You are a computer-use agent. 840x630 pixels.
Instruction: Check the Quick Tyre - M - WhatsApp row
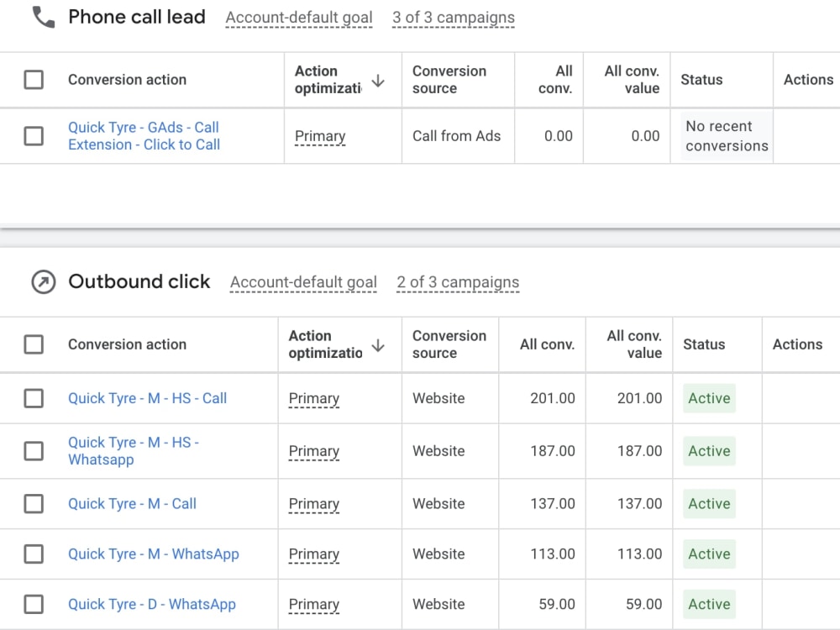point(34,554)
